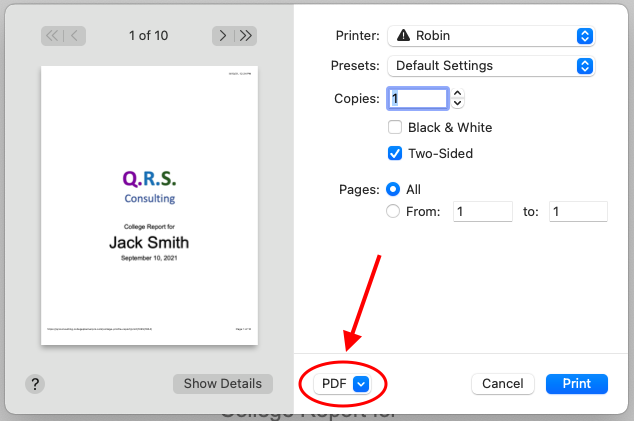Expand the Presets Default Settings dropdown
The height and width of the screenshot is (421, 634).
click(x=491, y=66)
